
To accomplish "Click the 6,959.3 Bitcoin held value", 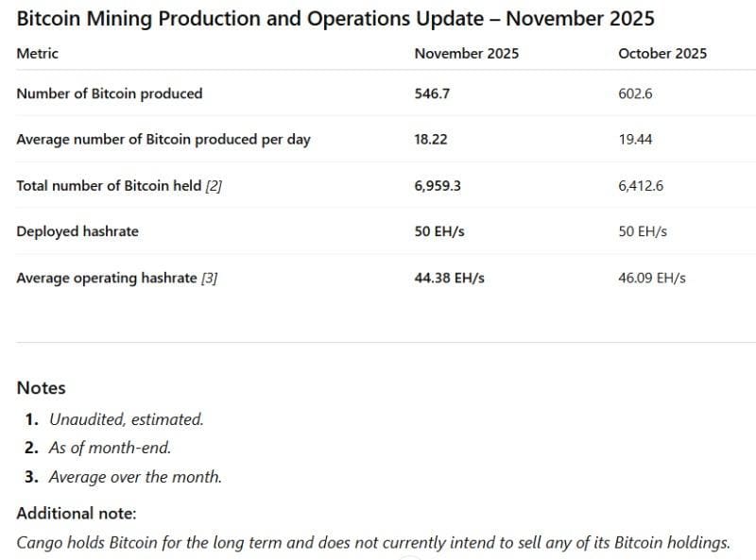I will point(438,186).
